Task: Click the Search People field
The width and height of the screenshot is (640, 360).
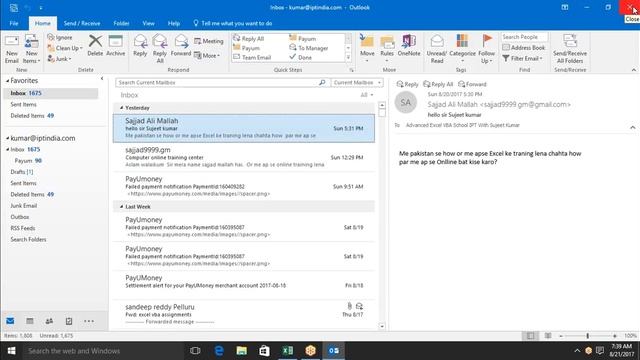Action: pos(524,37)
